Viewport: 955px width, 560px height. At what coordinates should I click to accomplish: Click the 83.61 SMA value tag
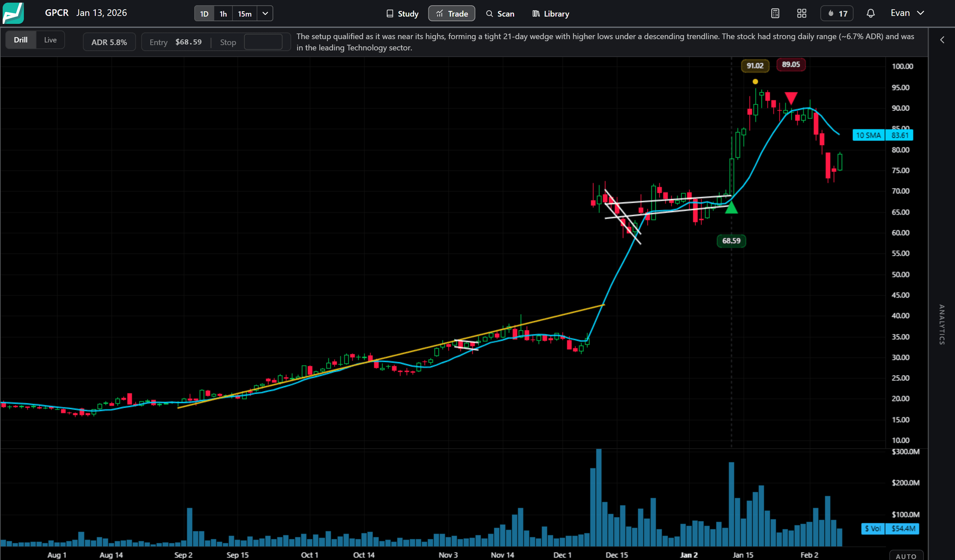(899, 135)
